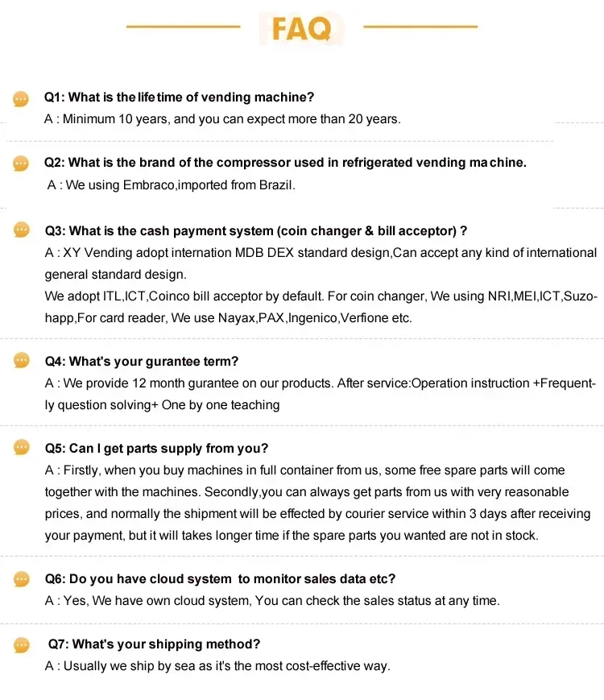Click the Q7 shipping method question
604x700 pixels.
pos(154,644)
